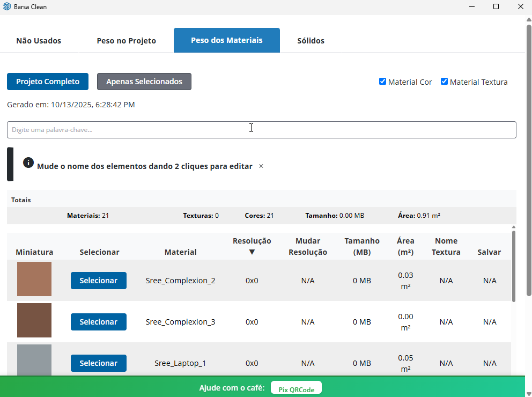Click the Resolução sort arrow
The image size is (532, 397).
(x=252, y=252)
